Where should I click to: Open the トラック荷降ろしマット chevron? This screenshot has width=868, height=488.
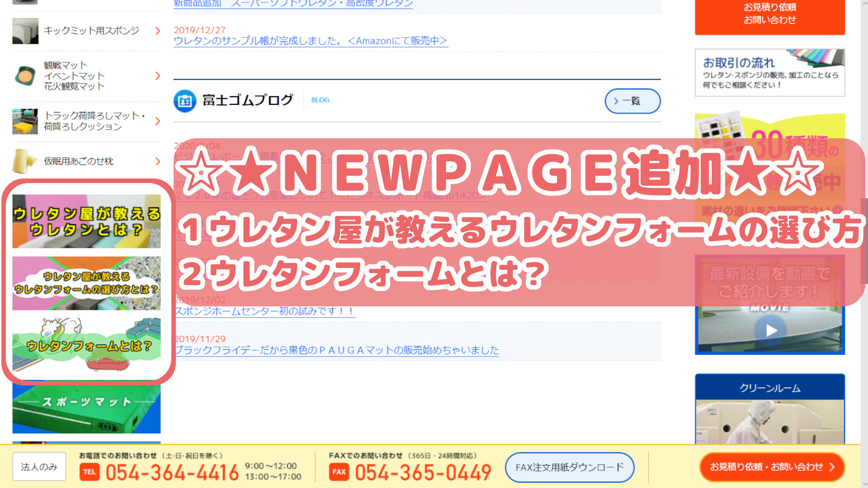pyautogui.click(x=158, y=121)
